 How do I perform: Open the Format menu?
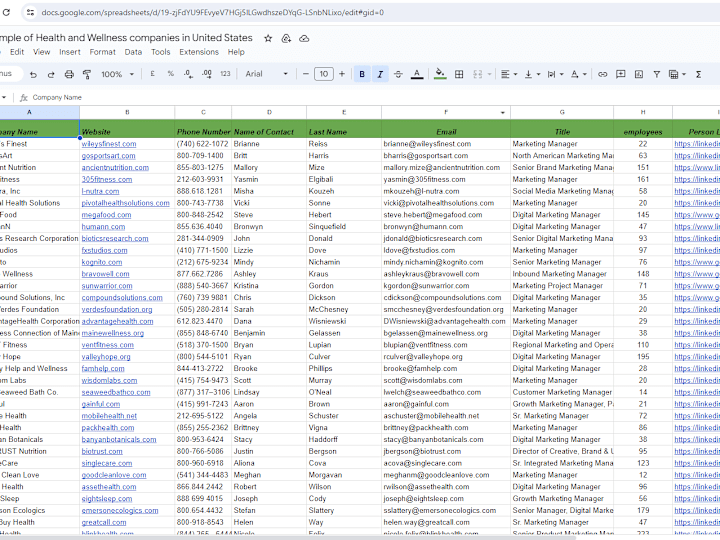[x=102, y=52]
